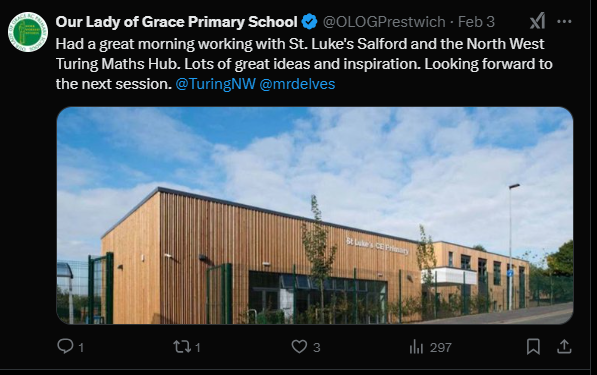This screenshot has height=375, width=597.
Task: Open the three-dot more options menu
Action: (564, 22)
